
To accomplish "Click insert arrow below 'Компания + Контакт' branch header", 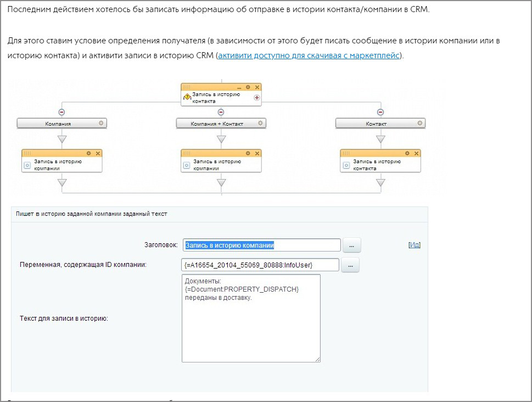I will tap(221, 139).
